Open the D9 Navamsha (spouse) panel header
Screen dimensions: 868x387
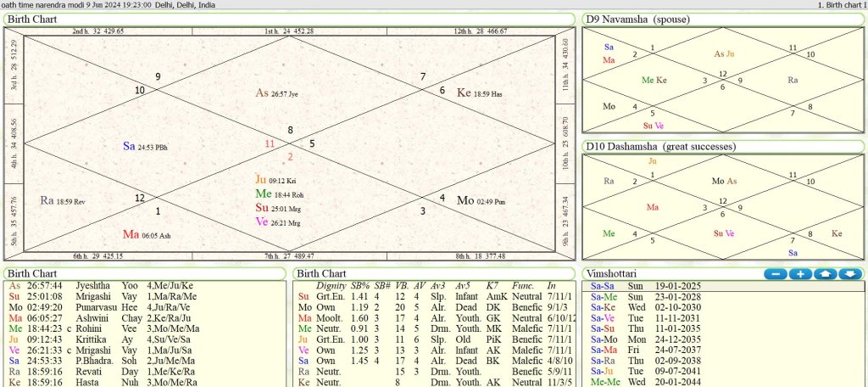(637, 19)
